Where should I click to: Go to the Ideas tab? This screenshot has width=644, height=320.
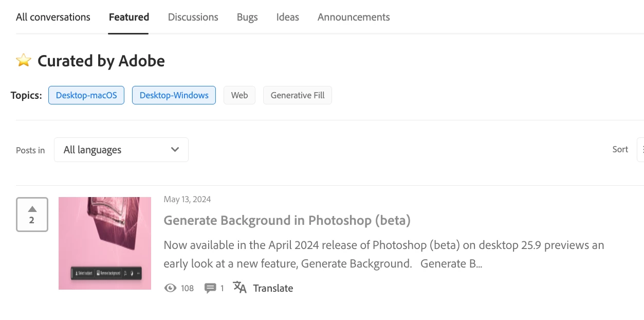[x=288, y=17]
